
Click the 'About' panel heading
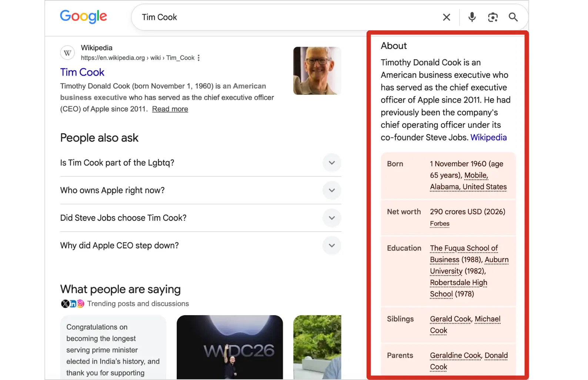pyautogui.click(x=394, y=46)
